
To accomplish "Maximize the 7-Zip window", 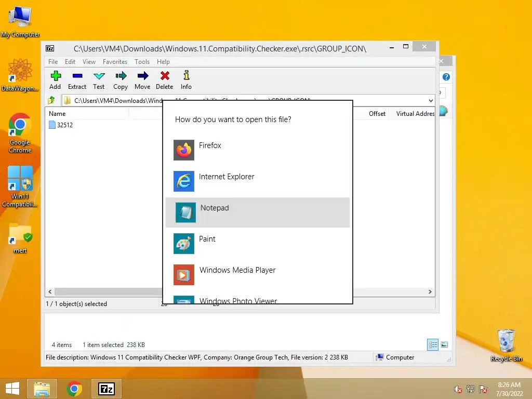I will 406,46.
